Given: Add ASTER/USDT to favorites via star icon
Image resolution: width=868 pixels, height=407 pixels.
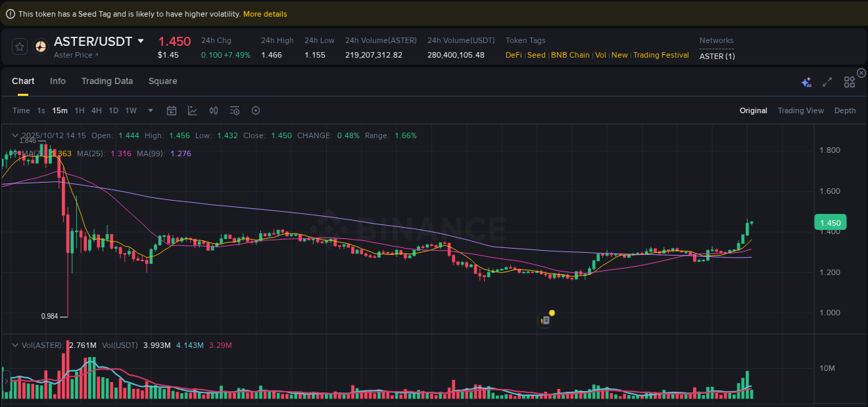Looking at the screenshot, I should [19, 46].
